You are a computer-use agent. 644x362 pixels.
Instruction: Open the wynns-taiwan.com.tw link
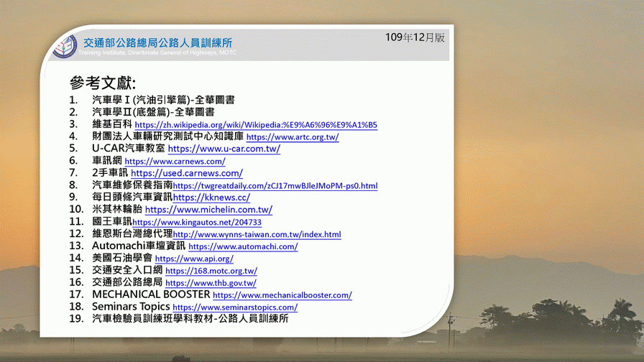257,235
